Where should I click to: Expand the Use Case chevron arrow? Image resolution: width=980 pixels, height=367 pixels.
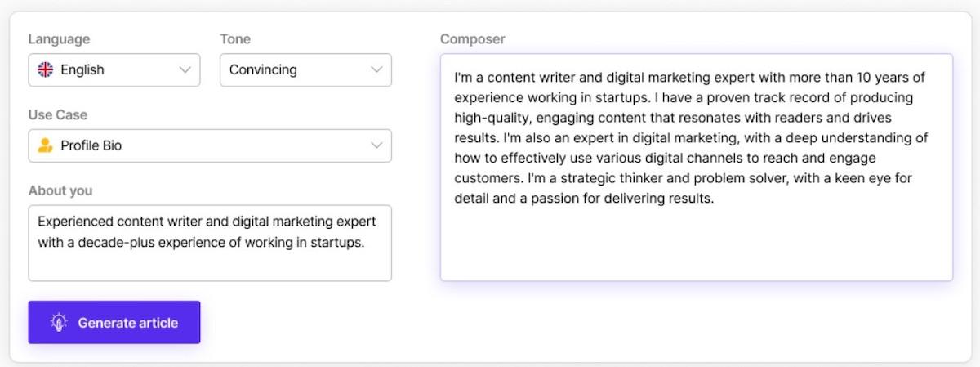pos(376,145)
